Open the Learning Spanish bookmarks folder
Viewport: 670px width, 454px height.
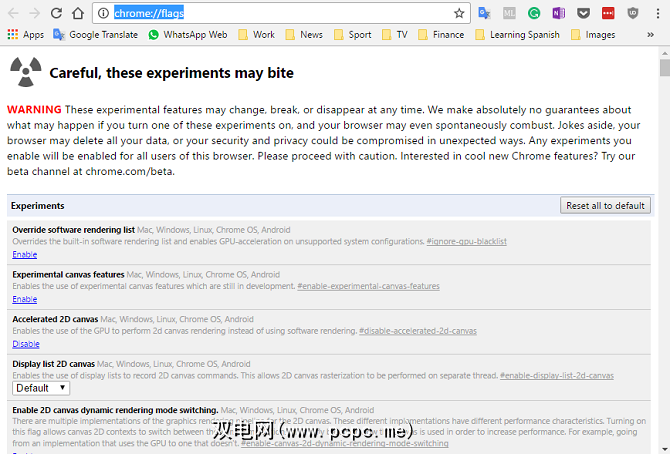pyautogui.click(x=517, y=35)
